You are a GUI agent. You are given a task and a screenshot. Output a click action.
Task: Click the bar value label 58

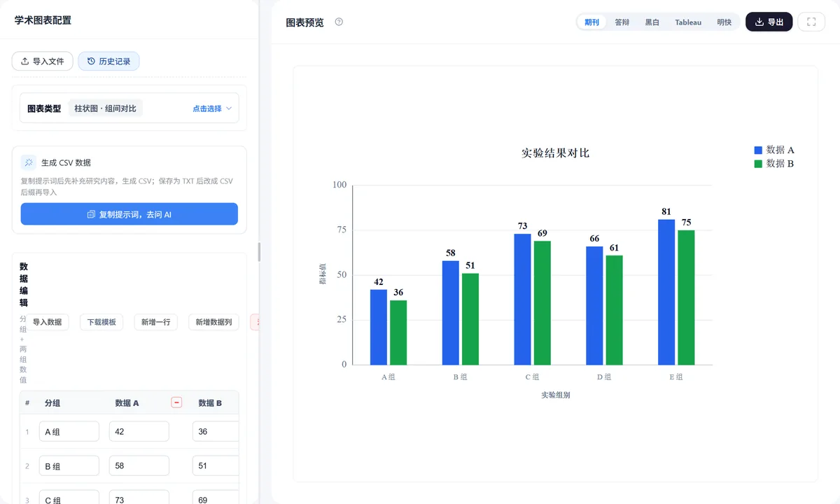(451, 253)
